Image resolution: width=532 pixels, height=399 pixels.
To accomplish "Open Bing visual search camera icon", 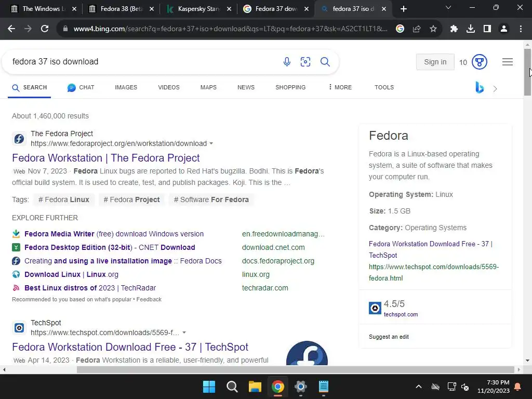I will pos(305,62).
